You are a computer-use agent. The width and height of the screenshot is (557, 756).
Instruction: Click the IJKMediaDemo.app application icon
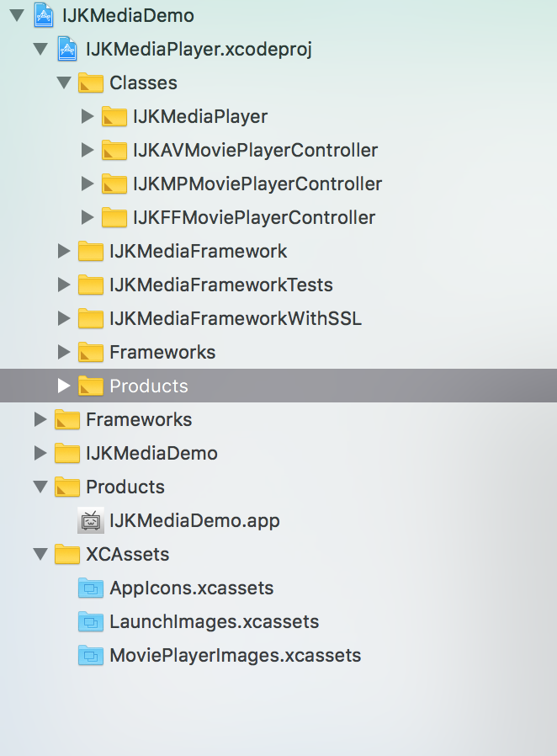pos(91,520)
